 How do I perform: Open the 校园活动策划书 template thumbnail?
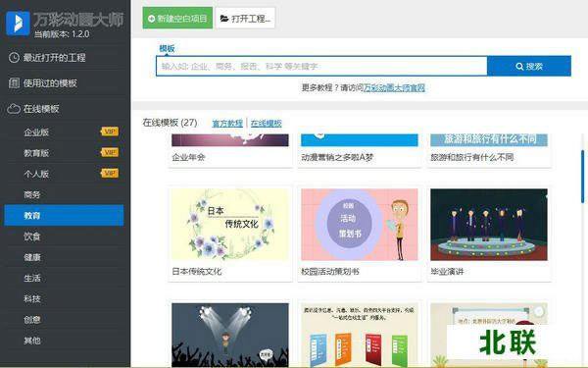pyautogui.click(x=360, y=225)
